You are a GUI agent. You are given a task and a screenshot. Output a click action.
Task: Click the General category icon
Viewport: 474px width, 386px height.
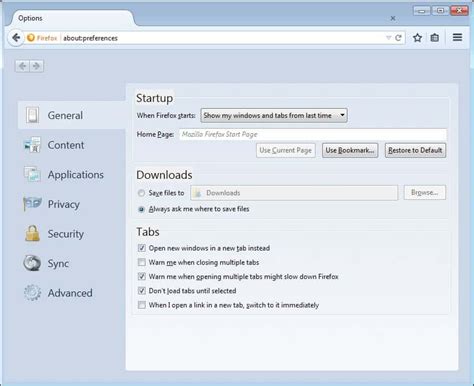[32, 115]
